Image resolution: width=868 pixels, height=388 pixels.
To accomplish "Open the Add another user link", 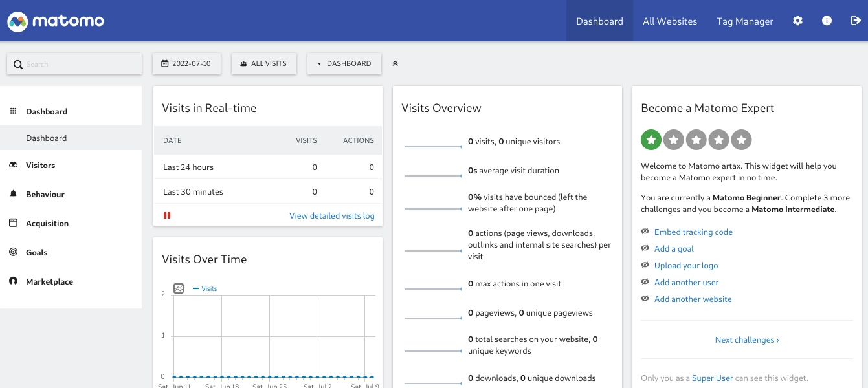I will (x=686, y=282).
